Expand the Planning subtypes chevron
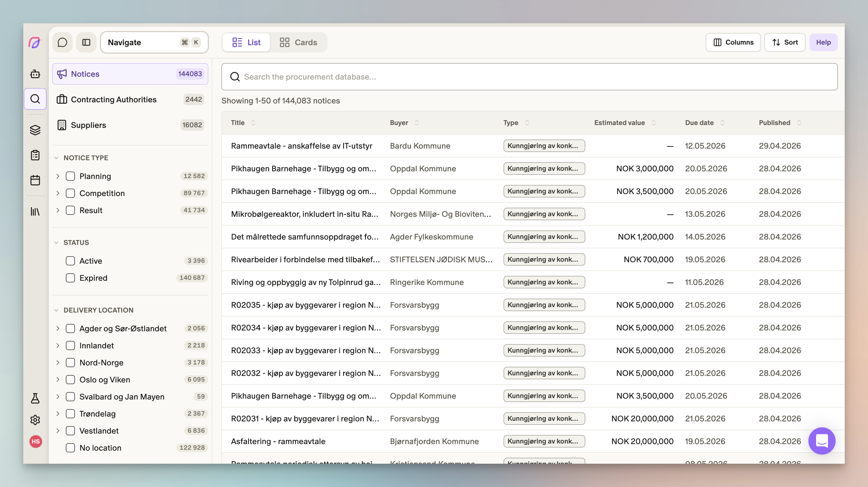The height and width of the screenshot is (487, 868). [58, 176]
